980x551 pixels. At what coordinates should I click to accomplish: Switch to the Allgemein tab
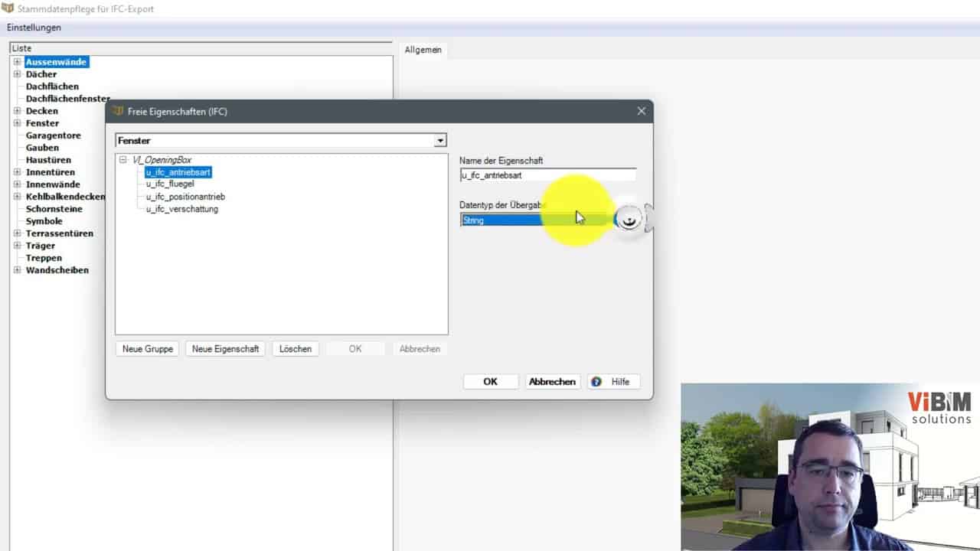coord(423,50)
